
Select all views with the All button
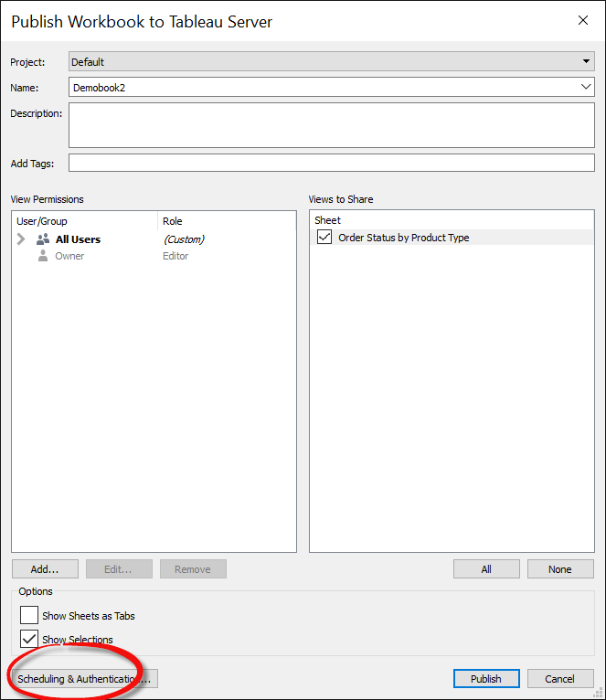[486, 569]
